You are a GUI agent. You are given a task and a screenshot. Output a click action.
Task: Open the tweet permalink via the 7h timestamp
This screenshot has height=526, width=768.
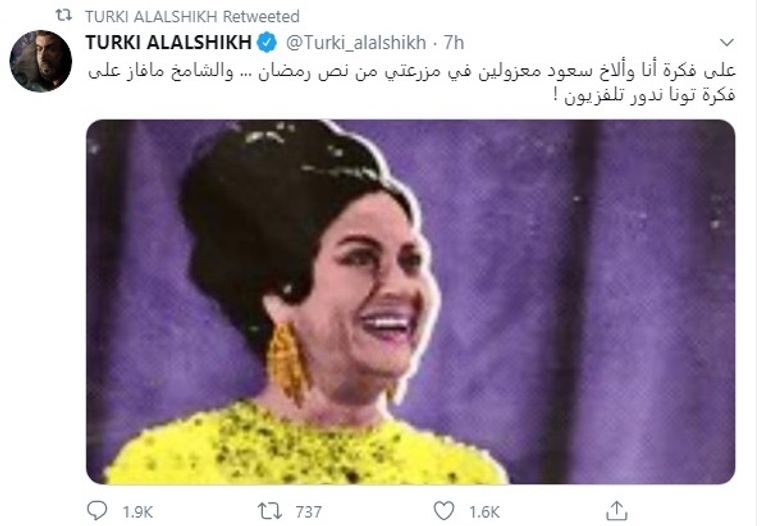tap(454, 43)
